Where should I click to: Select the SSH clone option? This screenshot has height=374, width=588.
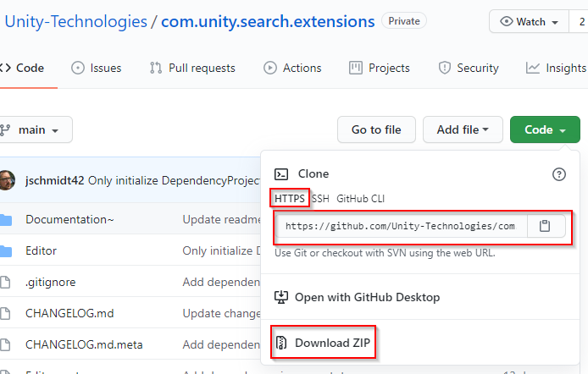(320, 198)
